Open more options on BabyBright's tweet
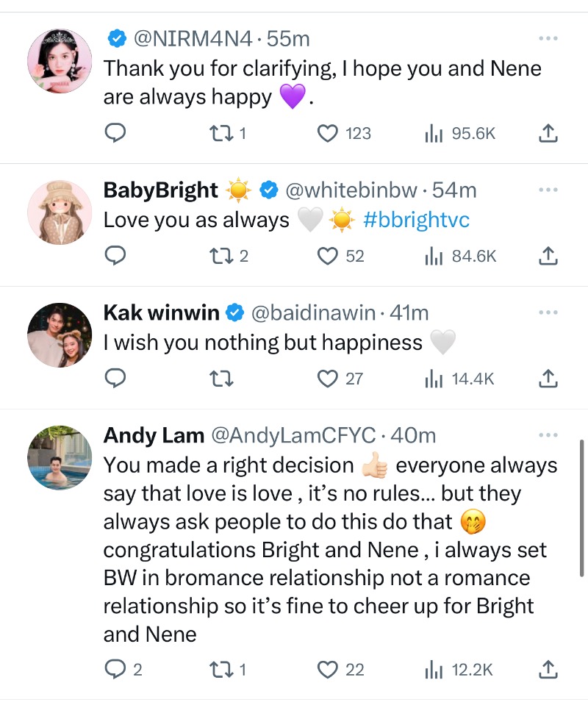The width and height of the screenshot is (588, 705). [x=548, y=190]
